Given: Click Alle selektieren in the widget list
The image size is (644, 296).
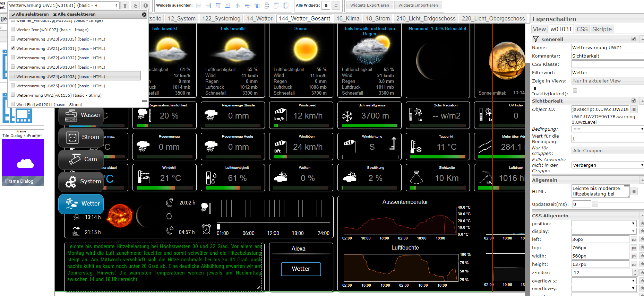Looking at the screenshot, I should [x=30, y=15].
